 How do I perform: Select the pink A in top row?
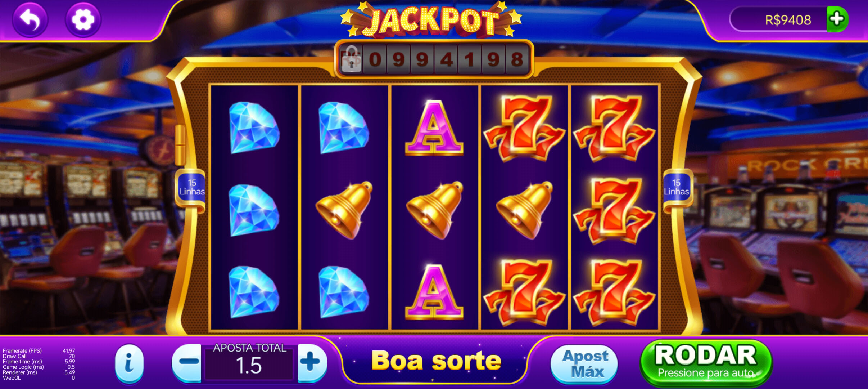point(434,128)
